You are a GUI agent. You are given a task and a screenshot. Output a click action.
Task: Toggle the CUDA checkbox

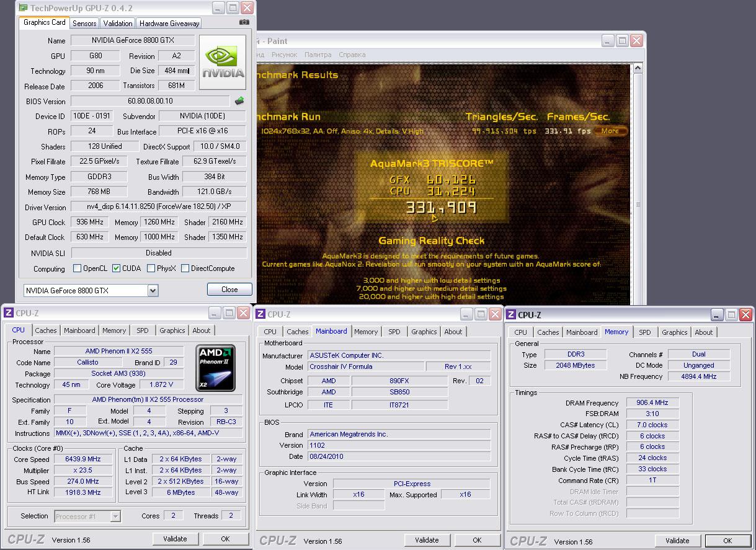click(x=116, y=268)
